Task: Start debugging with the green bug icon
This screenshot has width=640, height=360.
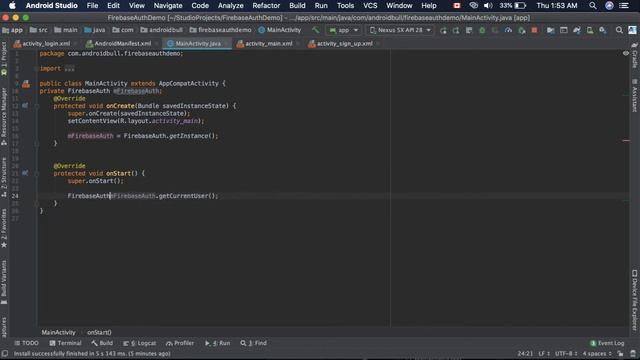Action: click(482, 30)
